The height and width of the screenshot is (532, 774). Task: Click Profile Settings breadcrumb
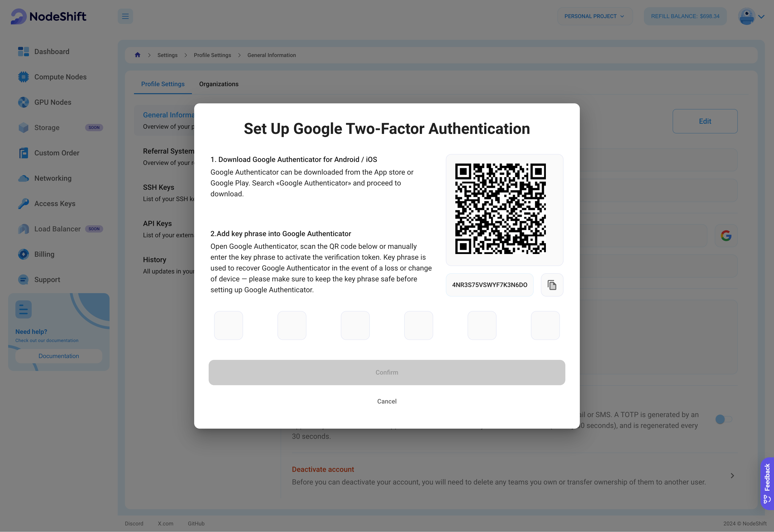click(213, 55)
